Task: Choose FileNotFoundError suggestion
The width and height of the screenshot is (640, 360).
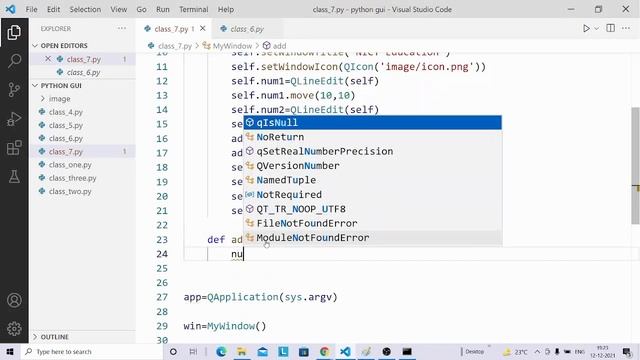Action: (373, 223)
